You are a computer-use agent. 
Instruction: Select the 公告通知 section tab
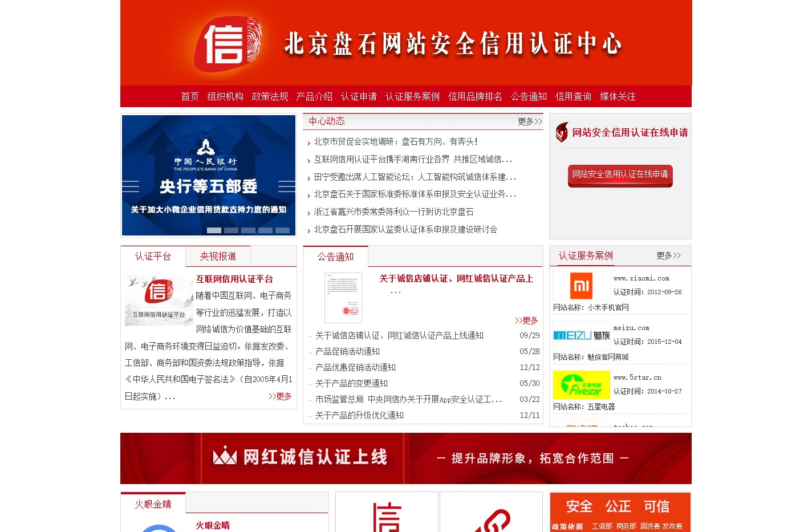point(335,257)
